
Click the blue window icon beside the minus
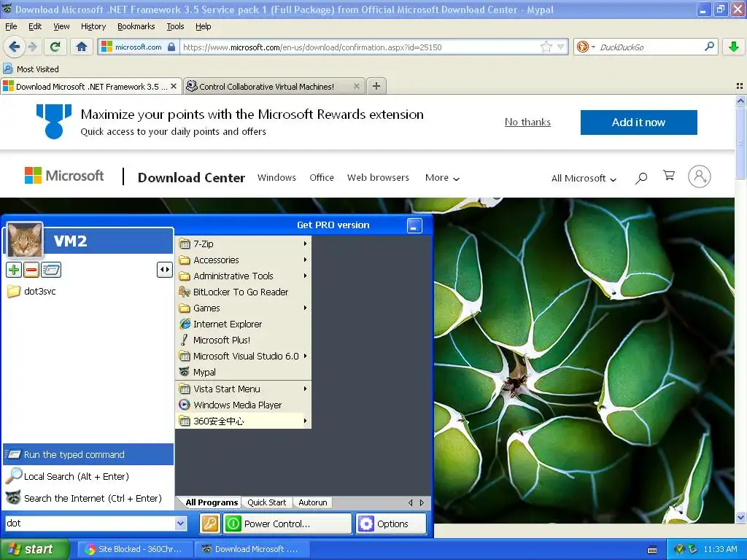coord(51,270)
